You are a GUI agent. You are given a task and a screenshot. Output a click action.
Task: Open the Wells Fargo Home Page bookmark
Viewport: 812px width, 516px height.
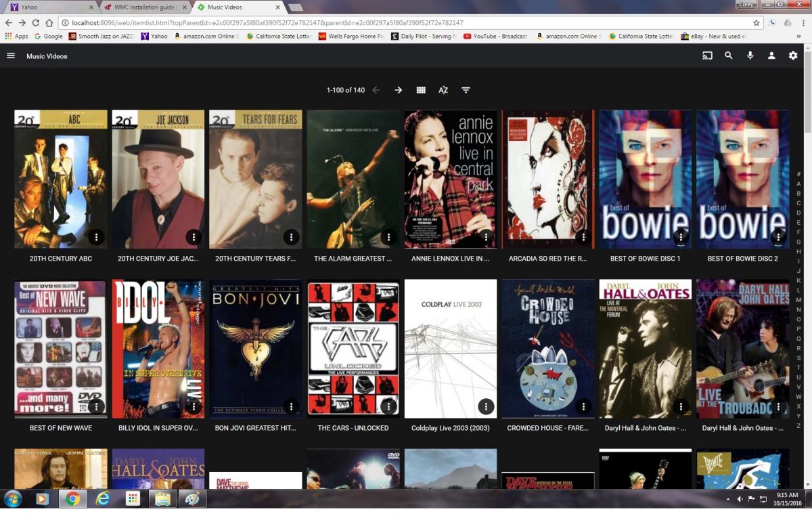[x=351, y=37]
